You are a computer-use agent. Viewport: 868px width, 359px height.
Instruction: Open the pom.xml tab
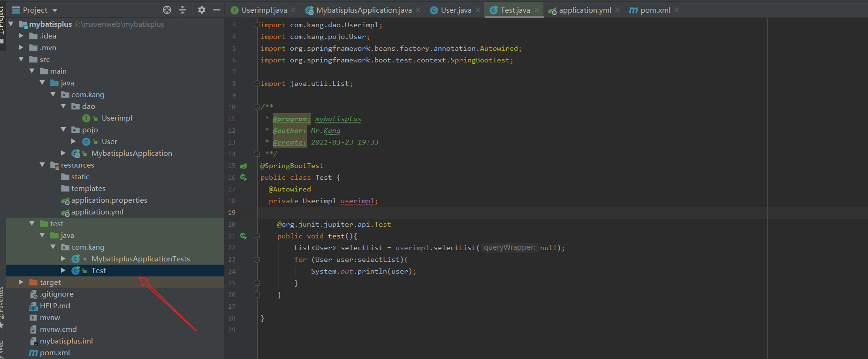[655, 10]
